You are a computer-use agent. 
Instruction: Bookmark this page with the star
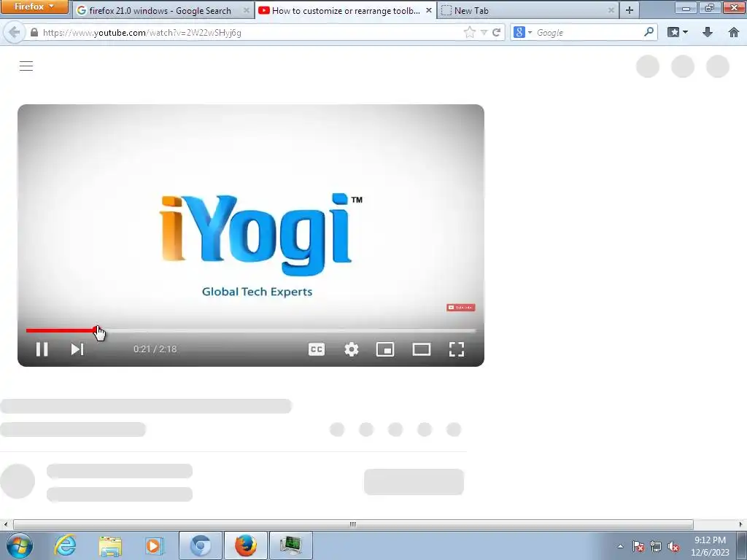pos(469,32)
